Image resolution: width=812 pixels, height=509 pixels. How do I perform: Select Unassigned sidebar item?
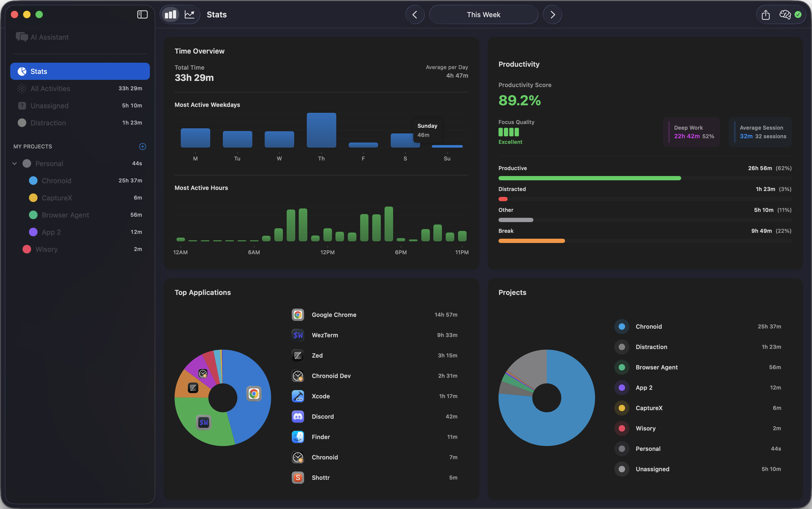pos(50,106)
